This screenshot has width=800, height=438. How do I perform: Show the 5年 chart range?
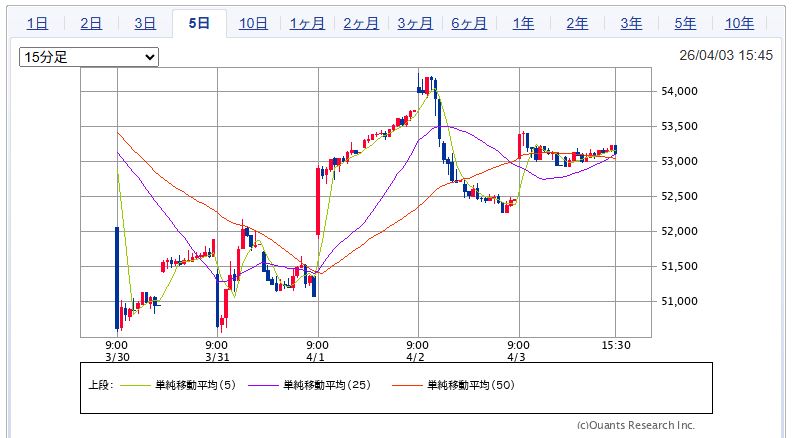point(685,23)
